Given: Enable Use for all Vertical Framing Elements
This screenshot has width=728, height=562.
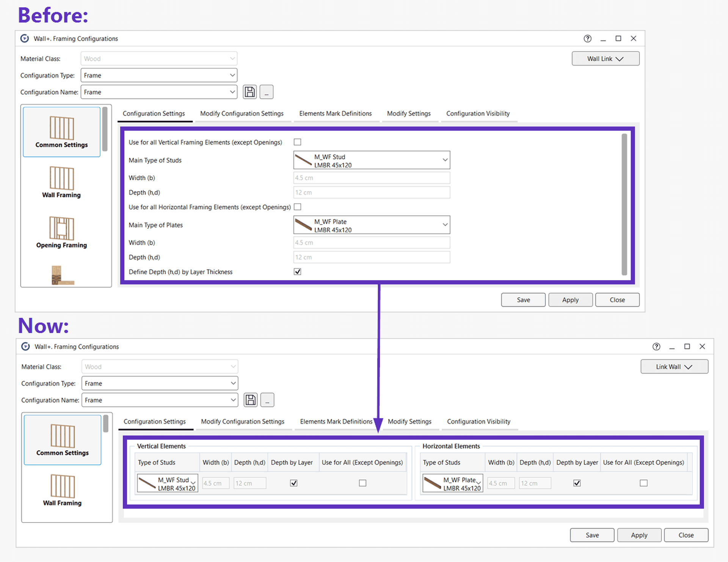Looking at the screenshot, I should pos(298,142).
